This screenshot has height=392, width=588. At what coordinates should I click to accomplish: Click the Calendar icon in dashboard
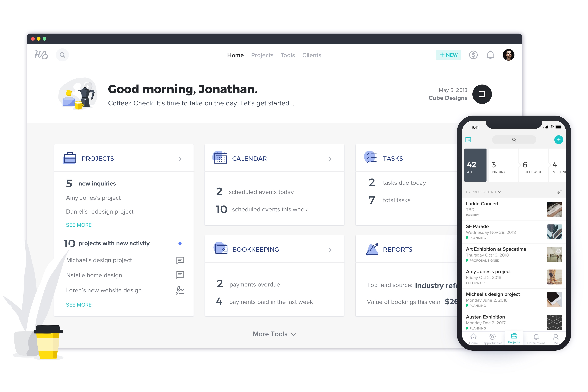tap(220, 158)
